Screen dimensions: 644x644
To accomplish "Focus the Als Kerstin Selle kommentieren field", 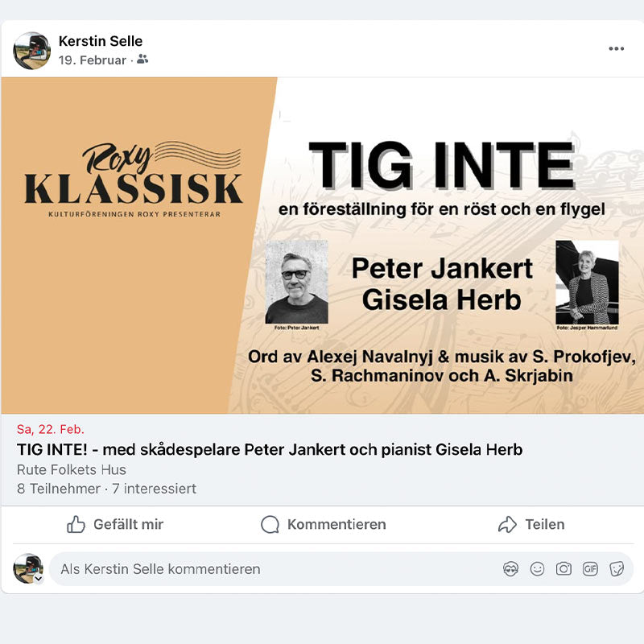I will point(341,569).
